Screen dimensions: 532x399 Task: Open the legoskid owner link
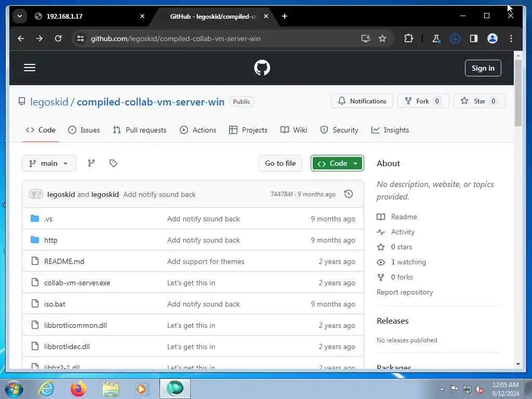click(x=49, y=102)
